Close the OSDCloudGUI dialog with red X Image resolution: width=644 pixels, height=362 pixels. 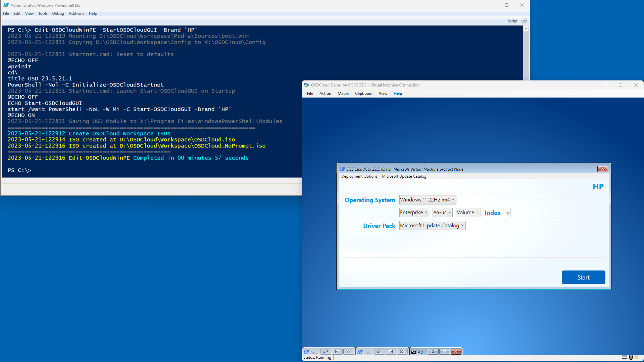click(x=602, y=169)
